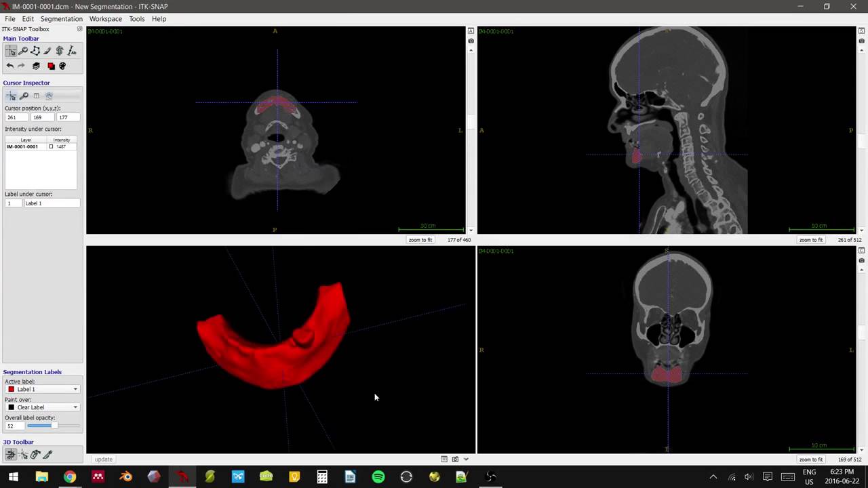Open the color palette icon
868x488 pixels.
pyautogui.click(x=62, y=66)
